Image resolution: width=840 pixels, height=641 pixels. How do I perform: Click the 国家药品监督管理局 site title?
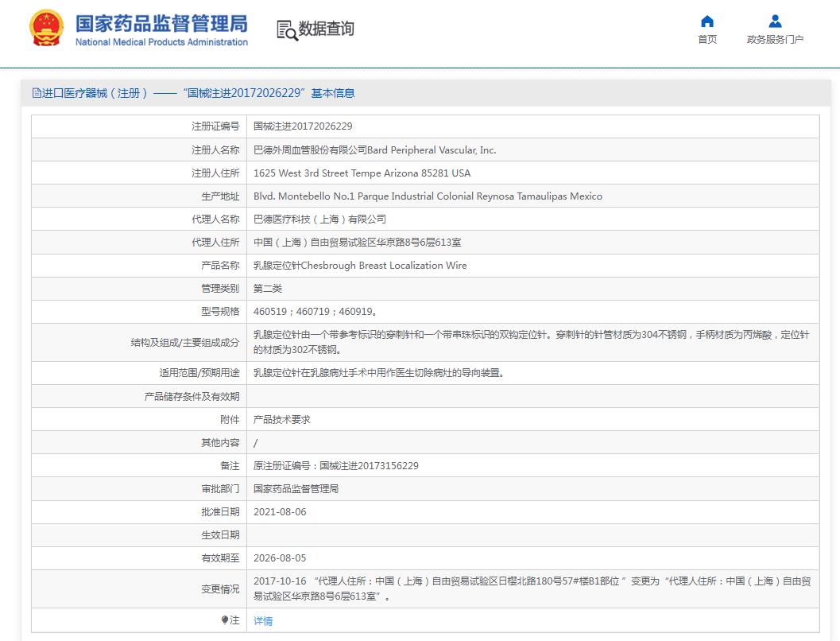point(161,22)
